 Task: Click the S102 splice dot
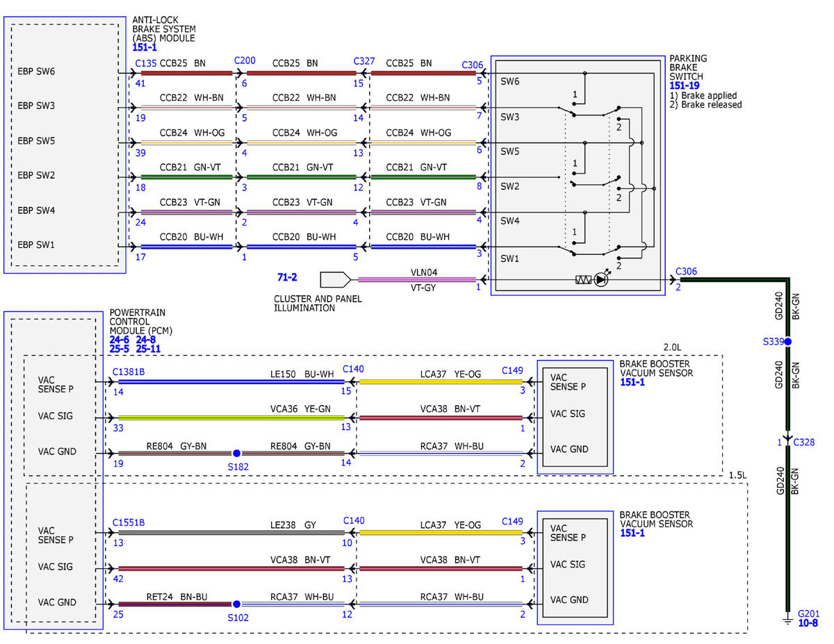(236, 604)
